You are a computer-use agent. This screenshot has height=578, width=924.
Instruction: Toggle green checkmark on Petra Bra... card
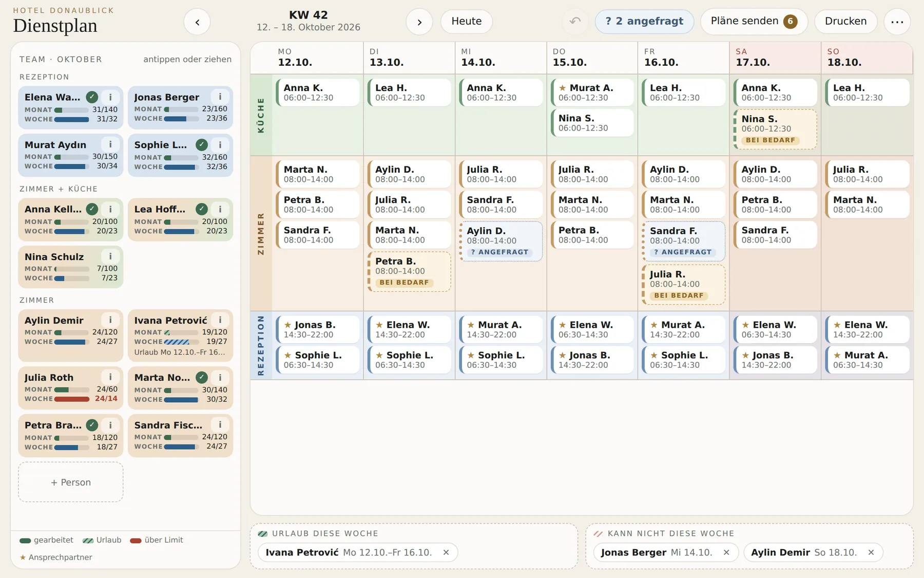(92, 425)
